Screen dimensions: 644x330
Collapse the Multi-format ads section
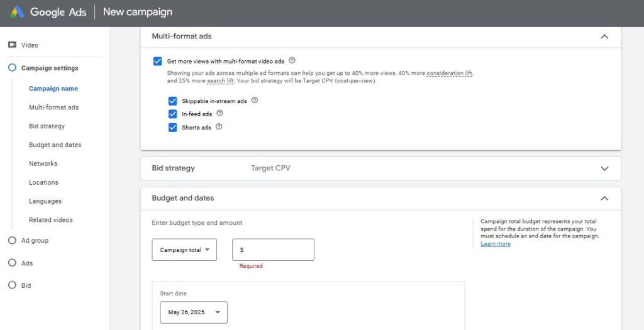click(604, 36)
